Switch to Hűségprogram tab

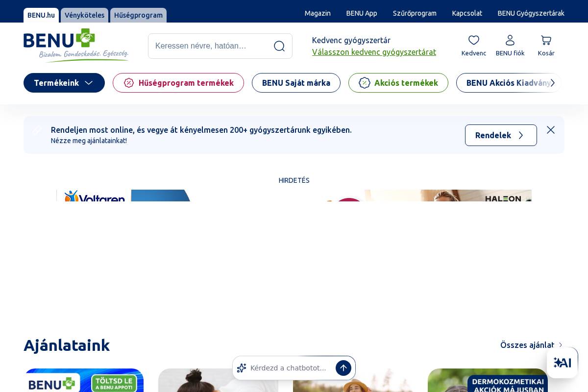click(x=138, y=15)
